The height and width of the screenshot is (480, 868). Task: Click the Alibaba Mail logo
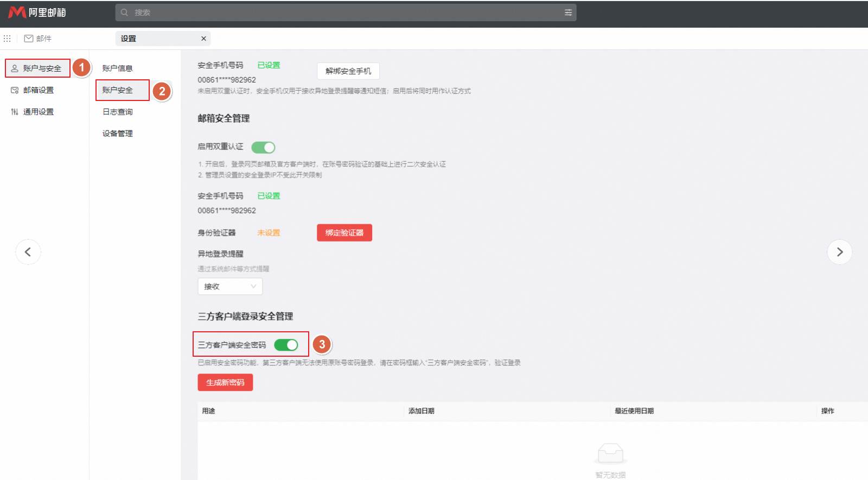click(37, 12)
